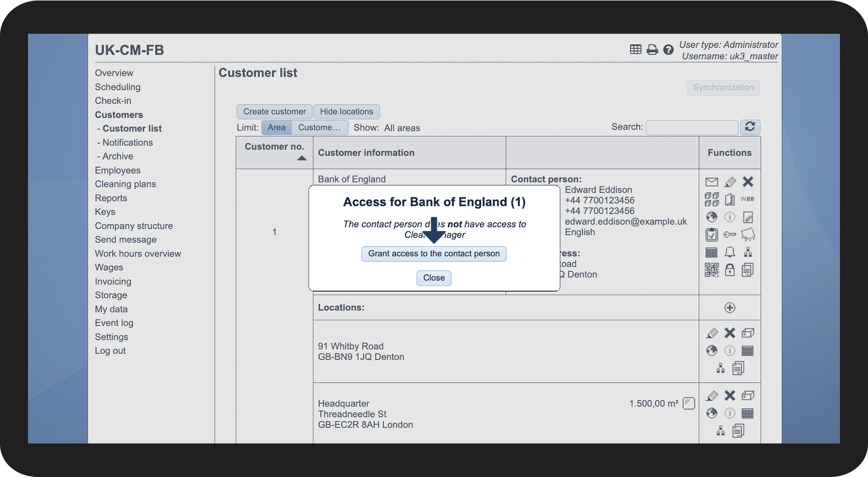Click the Search input field

692,127
